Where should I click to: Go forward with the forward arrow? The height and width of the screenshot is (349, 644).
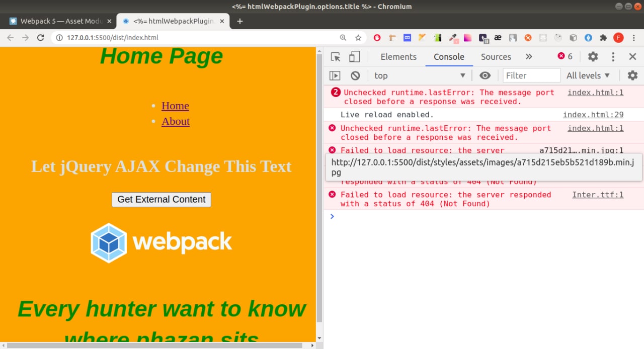coord(25,38)
